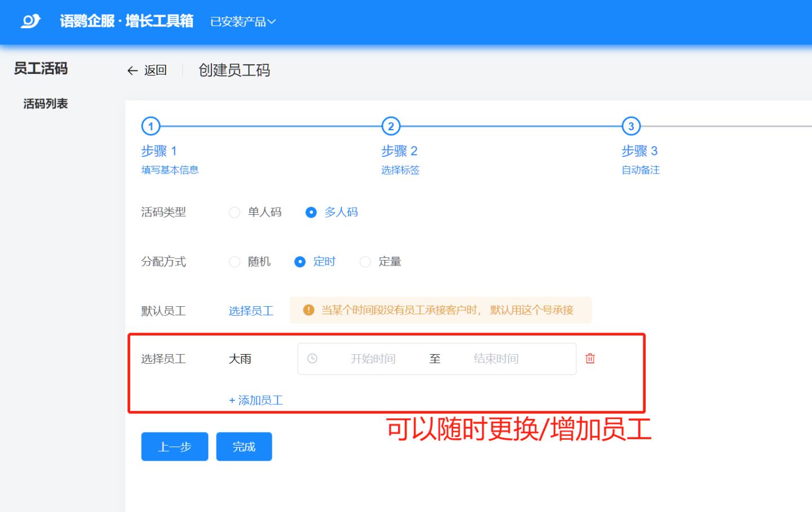Click the orange warning info icon
The height and width of the screenshot is (512, 812).
point(308,310)
